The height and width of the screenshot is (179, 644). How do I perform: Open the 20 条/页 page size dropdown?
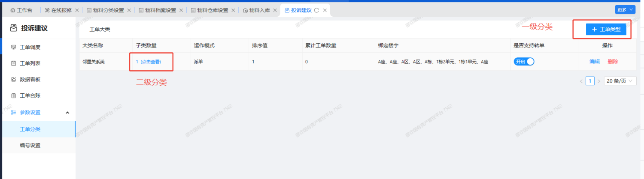620,81
